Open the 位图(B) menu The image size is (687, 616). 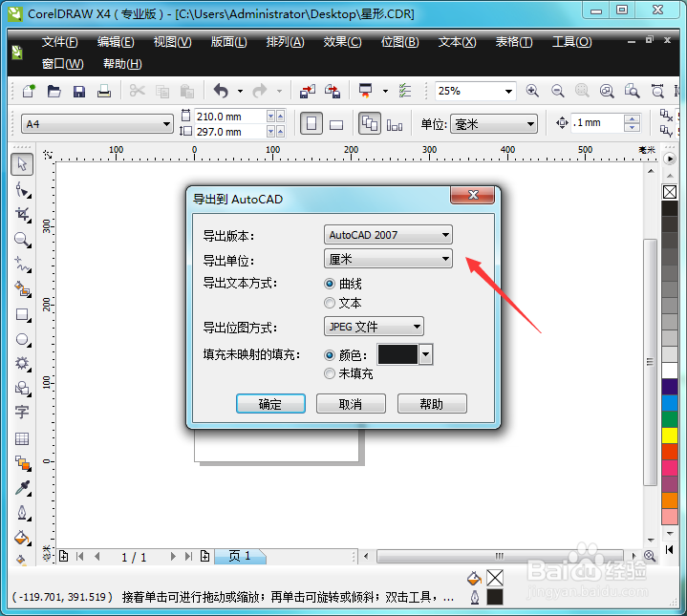point(400,42)
